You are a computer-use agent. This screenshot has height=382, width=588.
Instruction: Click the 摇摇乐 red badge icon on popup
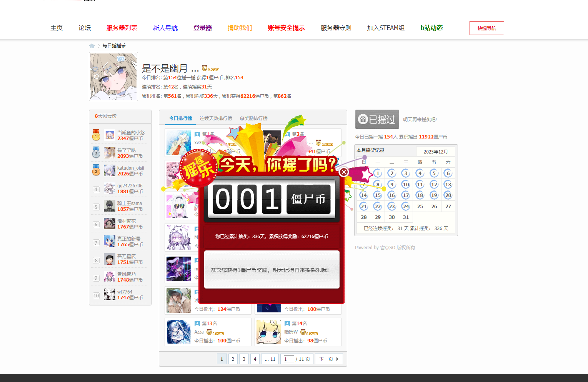[198, 168]
